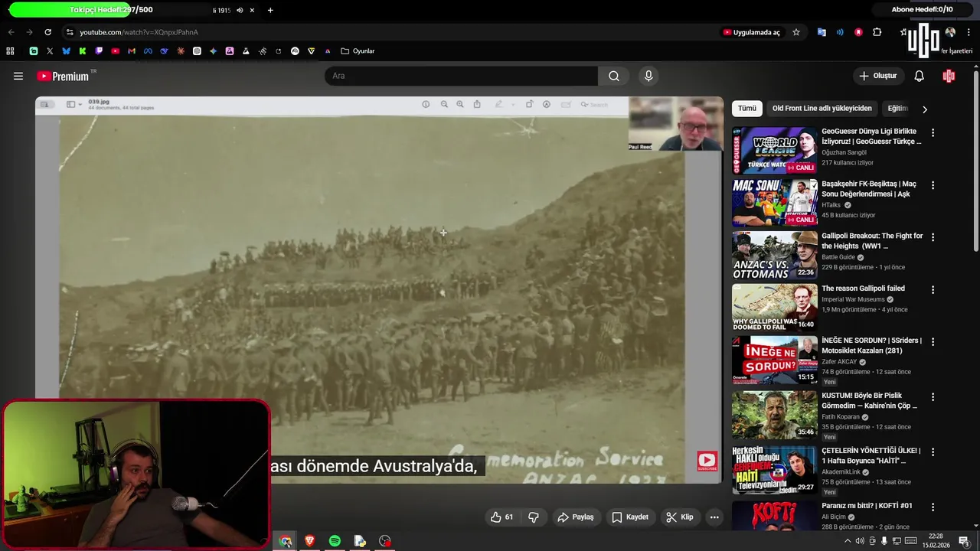Open the Gmail bookmark
Viewport: 980px width, 551px height.
point(132,51)
